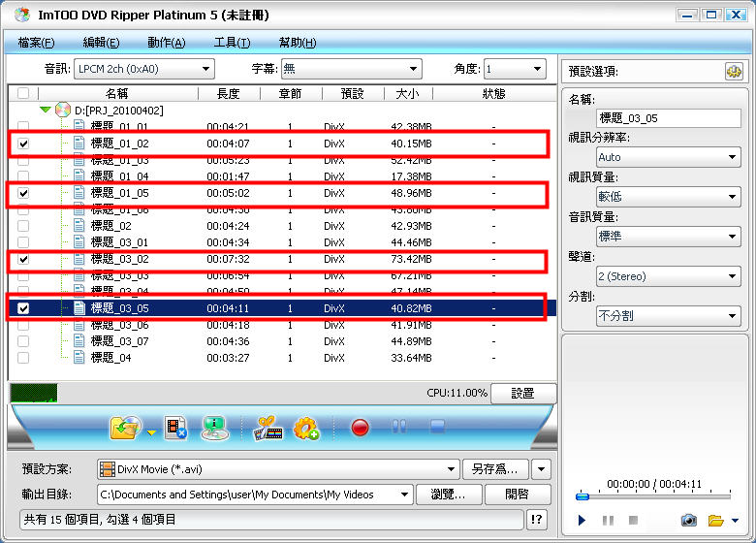Open the 音訊 LPCM 2ch dropdown
The height and width of the screenshot is (543, 756).
tap(144, 69)
